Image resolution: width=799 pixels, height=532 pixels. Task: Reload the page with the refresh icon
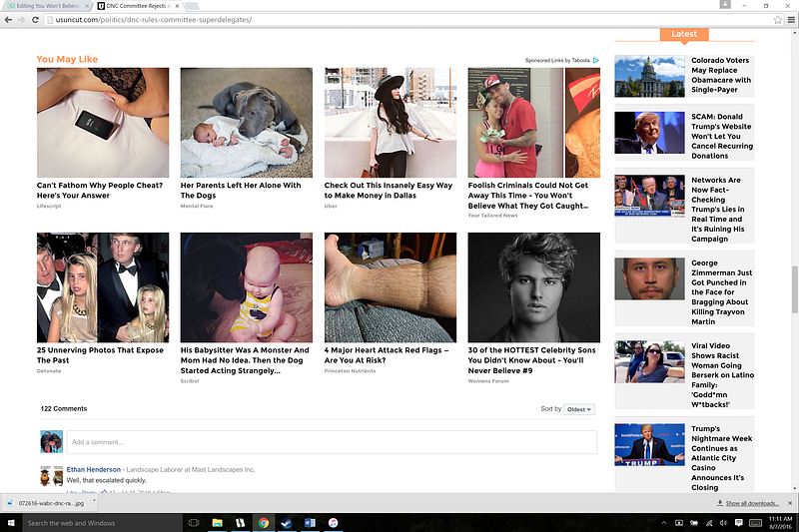[x=35, y=20]
